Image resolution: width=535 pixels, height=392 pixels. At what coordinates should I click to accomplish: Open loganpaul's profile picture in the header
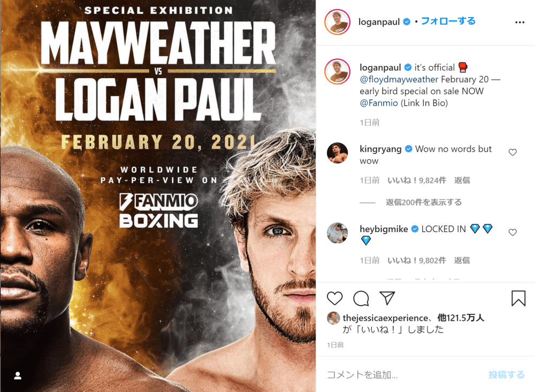coord(337,22)
